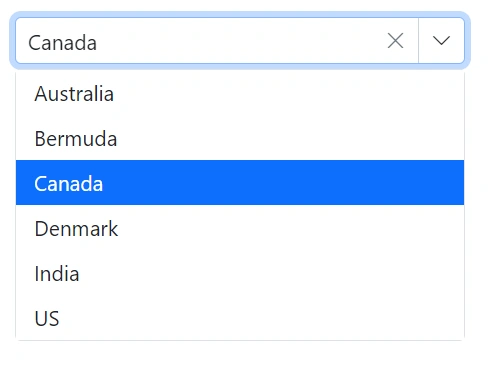Image resolution: width=495 pixels, height=382 pixels.
Task: Click inside the combo box showing Canada
Action: (200, 41)
